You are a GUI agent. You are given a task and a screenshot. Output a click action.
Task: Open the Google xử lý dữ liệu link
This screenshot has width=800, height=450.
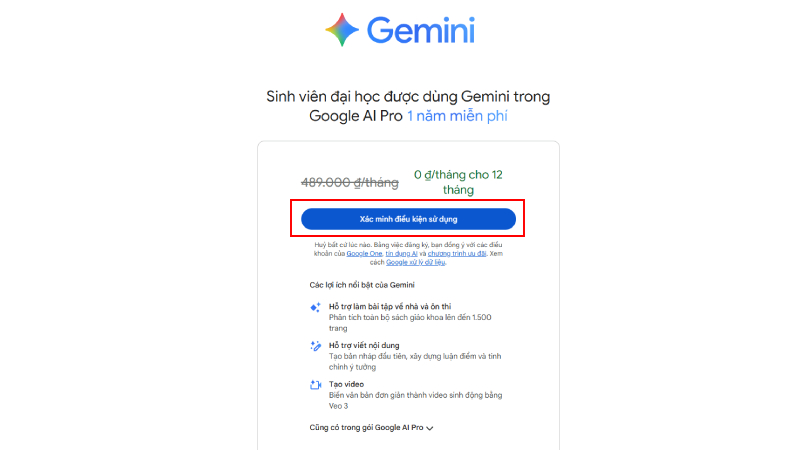click(415, 262)
